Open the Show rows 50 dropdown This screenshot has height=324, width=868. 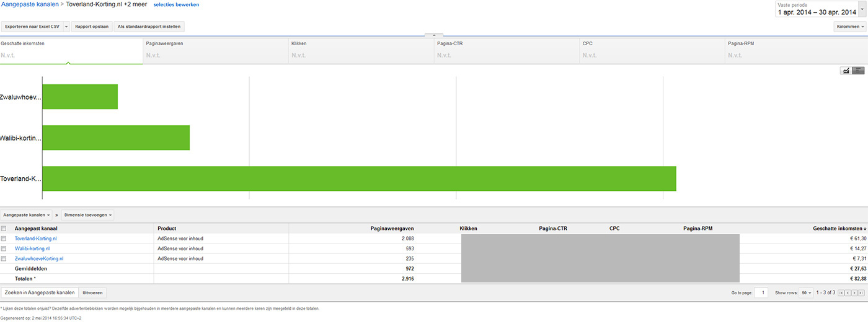[807, 292]
